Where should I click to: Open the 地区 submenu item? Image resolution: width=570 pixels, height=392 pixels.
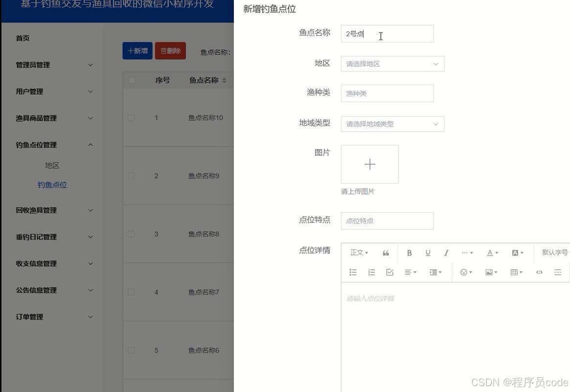pyautogui.click(x=52, y=166)
